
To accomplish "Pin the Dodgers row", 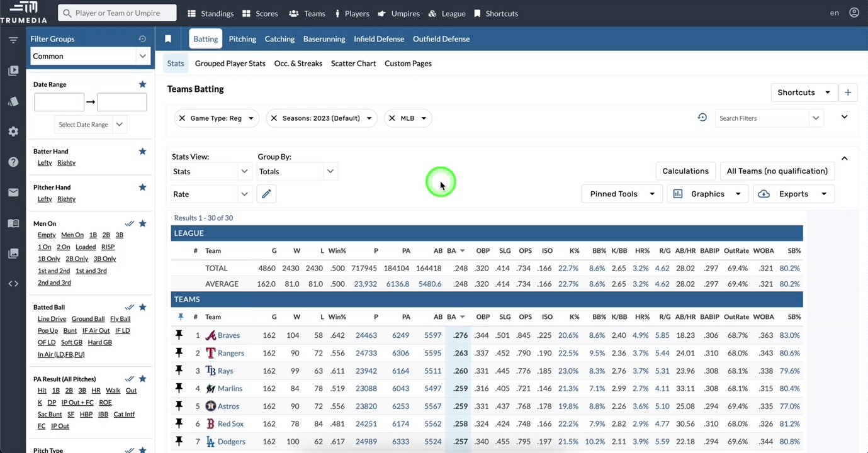I will click(179, 441).
